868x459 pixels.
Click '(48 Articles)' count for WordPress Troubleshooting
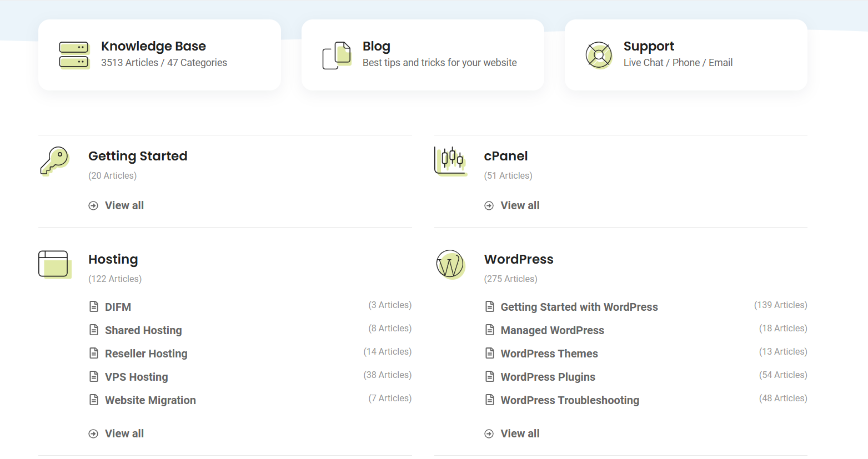click(x=783, y=398)
